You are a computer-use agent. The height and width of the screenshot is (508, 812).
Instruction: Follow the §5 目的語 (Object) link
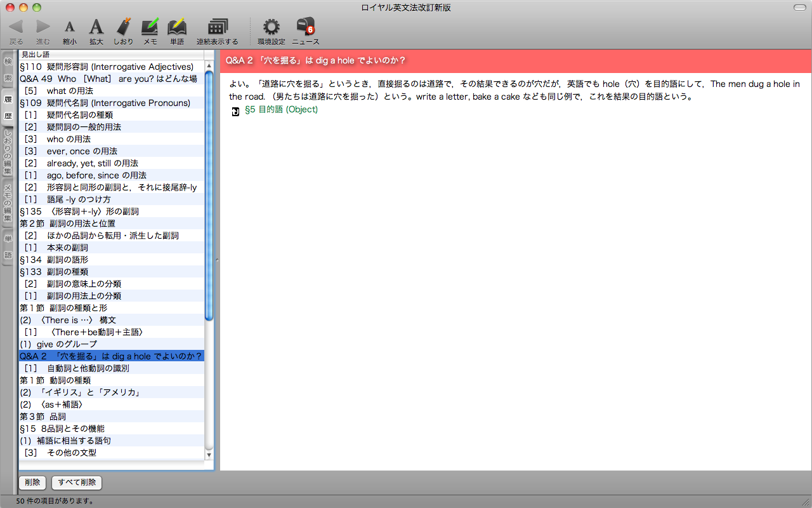pyautogui.click(x=281, y=110)
